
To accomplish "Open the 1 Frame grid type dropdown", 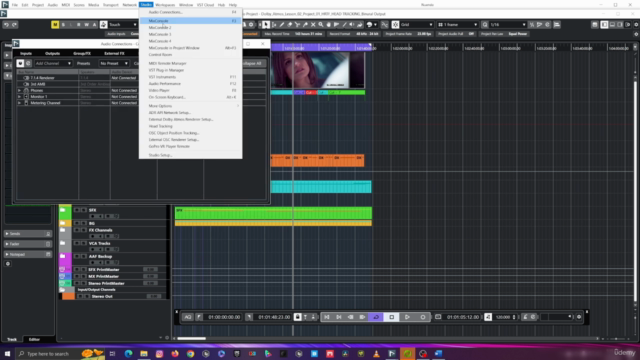I will tap(458, 24).
